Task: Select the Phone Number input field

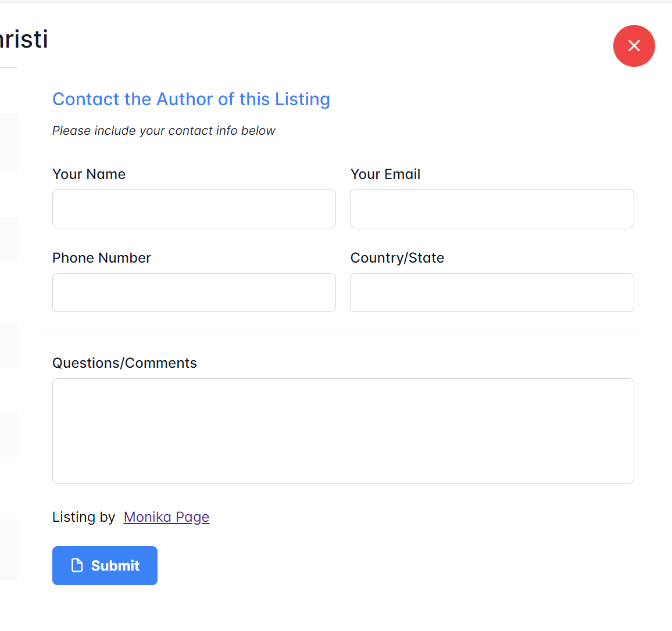Action: coord(194,293)
